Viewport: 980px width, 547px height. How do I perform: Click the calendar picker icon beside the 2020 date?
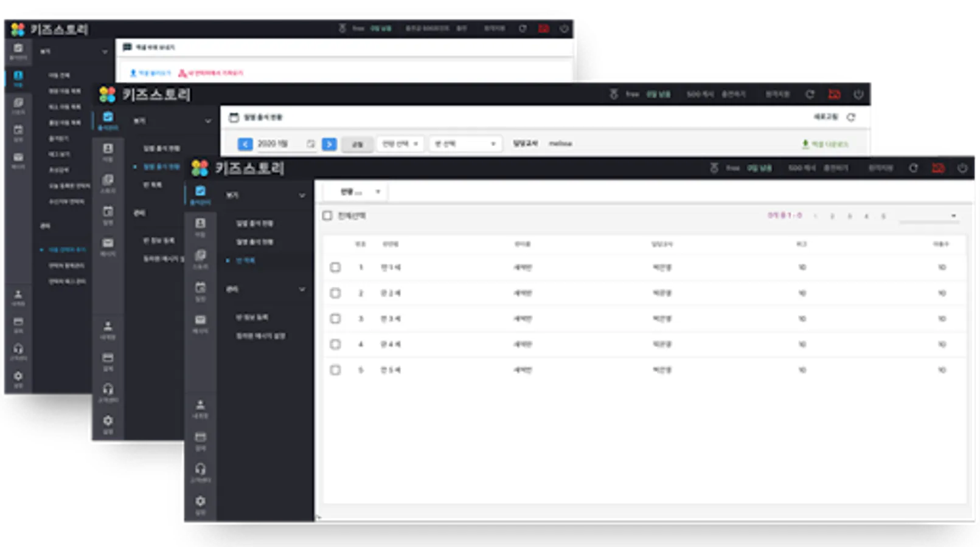pyautogui.click(x=311, y=144)
